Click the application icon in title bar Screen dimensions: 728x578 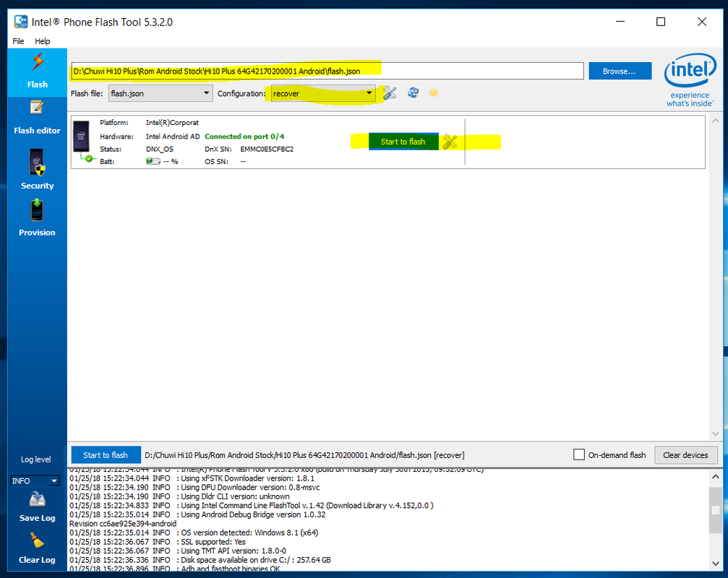pos(21,22)
